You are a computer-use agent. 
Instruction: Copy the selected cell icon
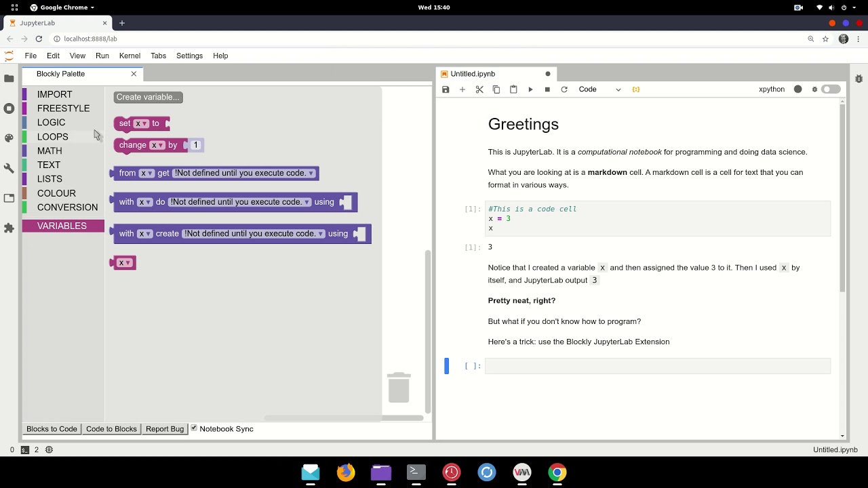point(496,89)
